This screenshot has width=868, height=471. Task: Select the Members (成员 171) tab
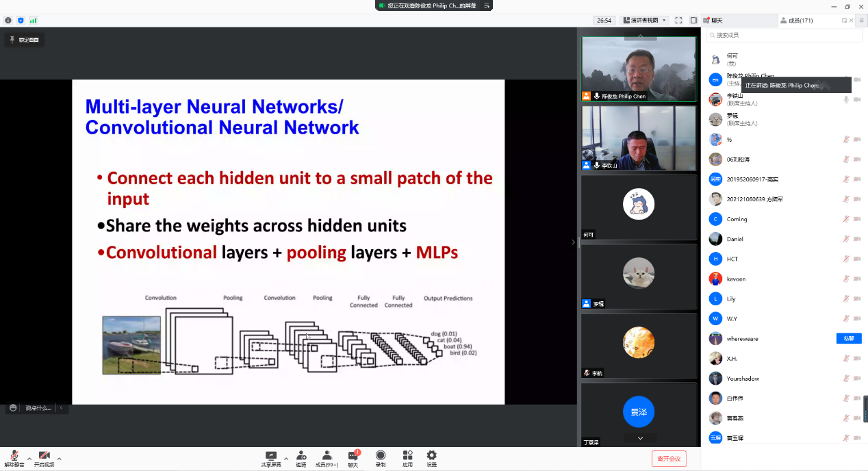[797, 21]
